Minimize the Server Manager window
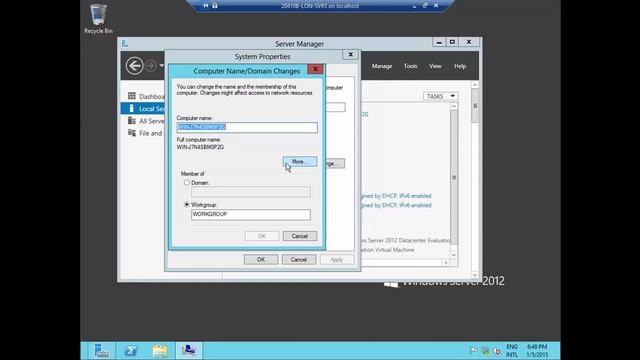 pyautogui.click(x=439, y=42)
